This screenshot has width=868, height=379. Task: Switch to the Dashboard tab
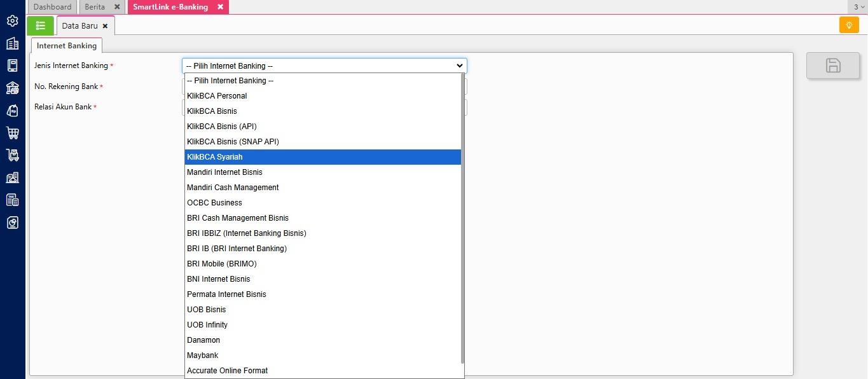click(52, 7)
